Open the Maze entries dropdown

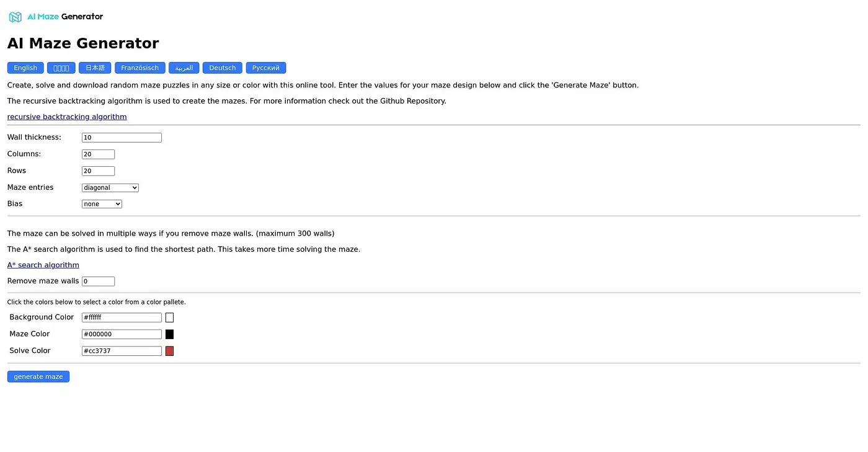click(x=110, y=187)
